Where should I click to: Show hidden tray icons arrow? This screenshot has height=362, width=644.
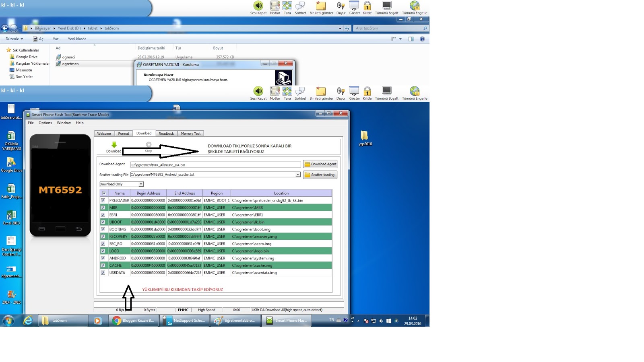(358, 321)
